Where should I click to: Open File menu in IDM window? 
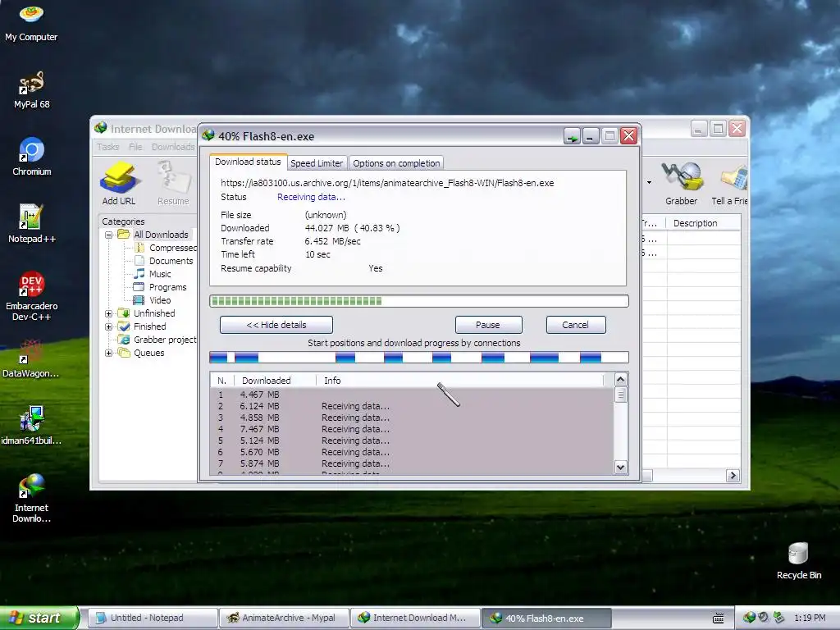[x=135, y=147]
